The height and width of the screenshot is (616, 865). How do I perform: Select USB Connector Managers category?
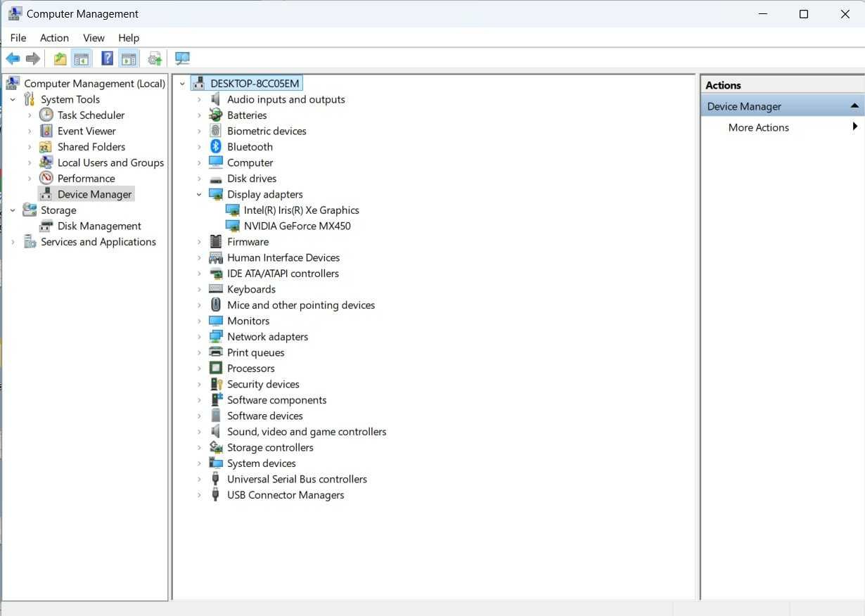tap(286, 494)
